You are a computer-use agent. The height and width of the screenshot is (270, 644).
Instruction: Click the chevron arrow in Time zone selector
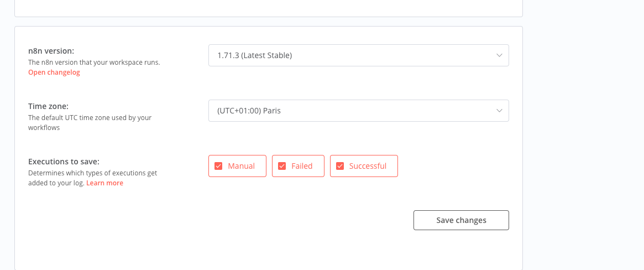tap(499, 111)
